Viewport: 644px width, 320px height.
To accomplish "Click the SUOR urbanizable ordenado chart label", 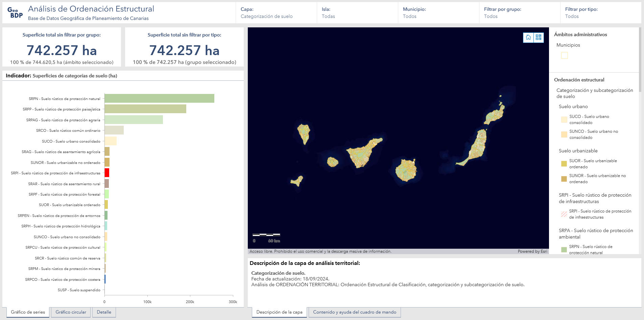I will point(70,205).
